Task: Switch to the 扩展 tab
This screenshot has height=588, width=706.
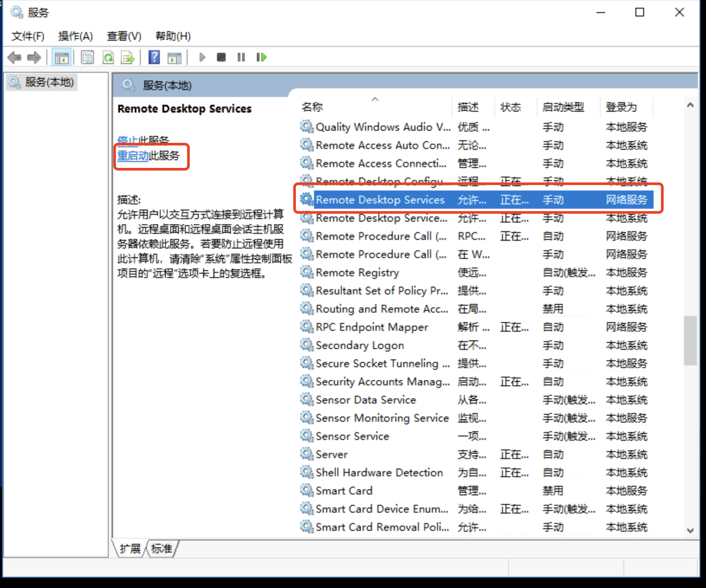Action: pos(130,549)
